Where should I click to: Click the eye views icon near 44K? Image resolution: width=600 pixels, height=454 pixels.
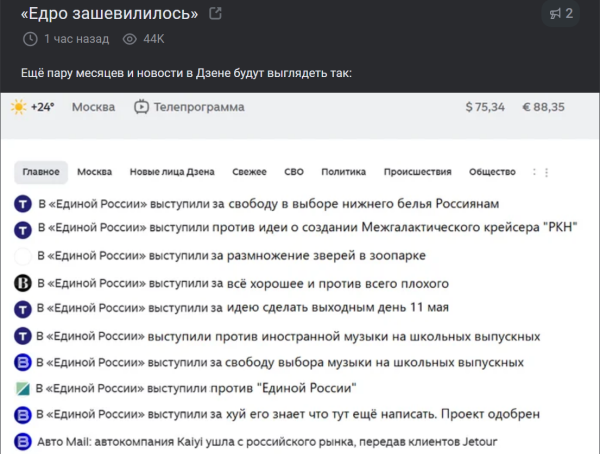click(x=130, y=39)
